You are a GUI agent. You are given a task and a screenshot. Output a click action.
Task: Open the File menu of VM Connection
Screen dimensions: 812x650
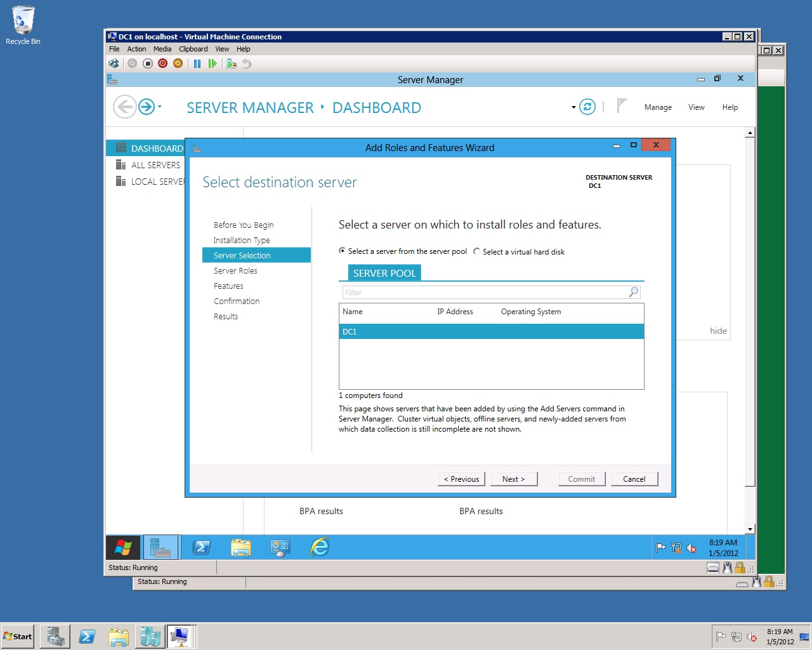point(114,49)
